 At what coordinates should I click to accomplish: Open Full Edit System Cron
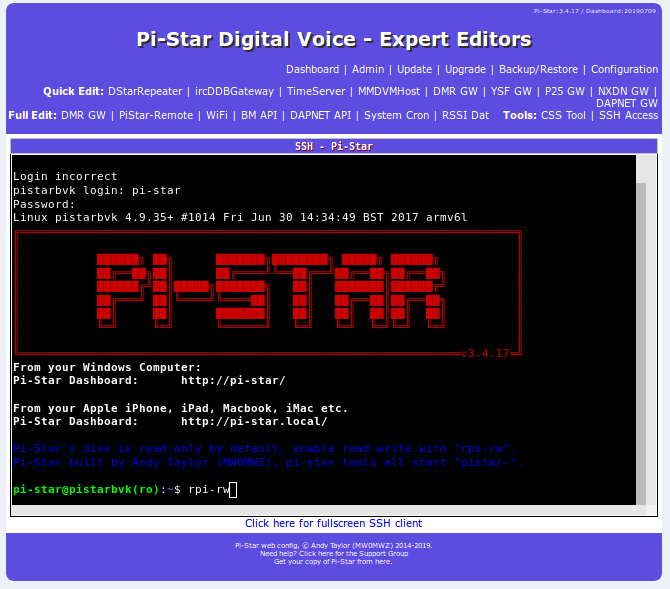(x=396, y=115)
